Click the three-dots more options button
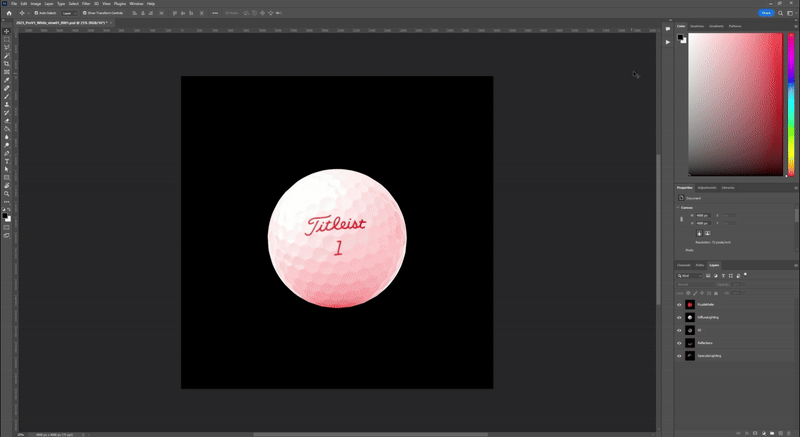This screenshot has width=800, height=437. (215, 13)
